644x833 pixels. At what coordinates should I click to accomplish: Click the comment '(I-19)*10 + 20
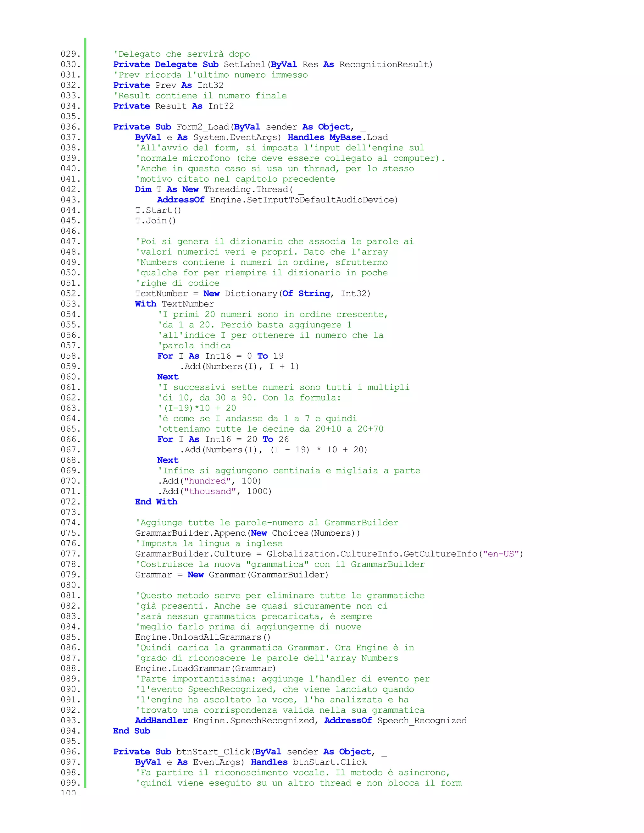click(x=197, y=408)
